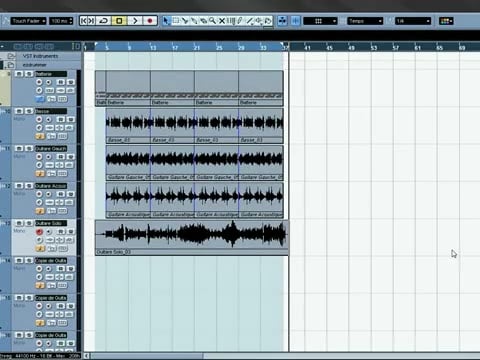
Task: Click the Stop transport button
Action: (119, 21)
